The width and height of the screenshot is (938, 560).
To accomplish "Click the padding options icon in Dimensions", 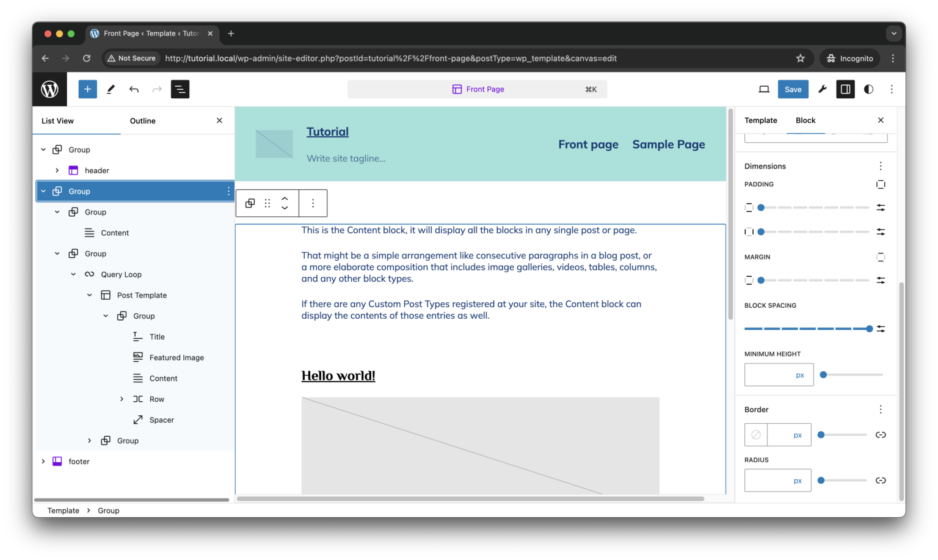I will click(x=881, y=184).
